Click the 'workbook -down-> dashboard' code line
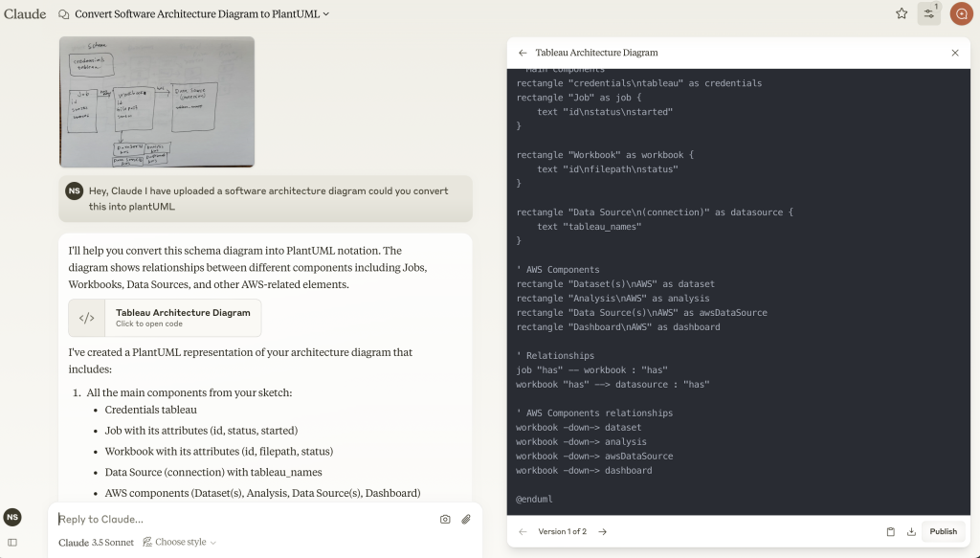Viewport: 980px width, 558px height. pyautogui.click(x=584, y=471)
